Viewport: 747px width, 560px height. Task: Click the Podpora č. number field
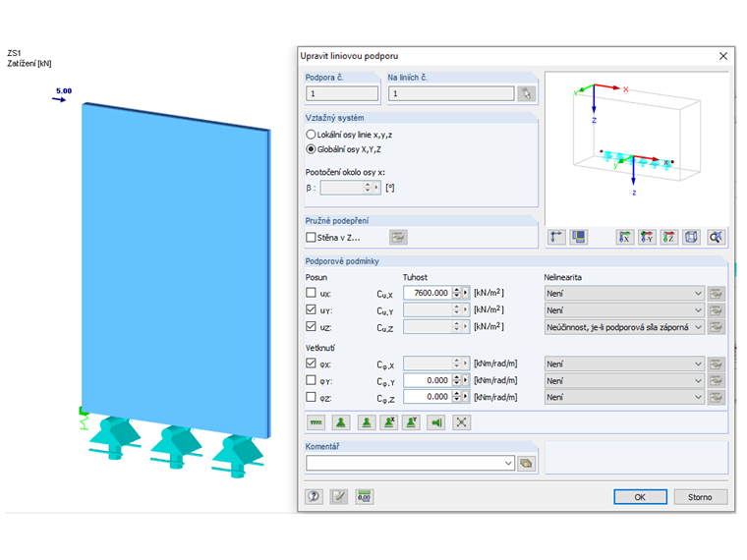(x=342, y=93)
